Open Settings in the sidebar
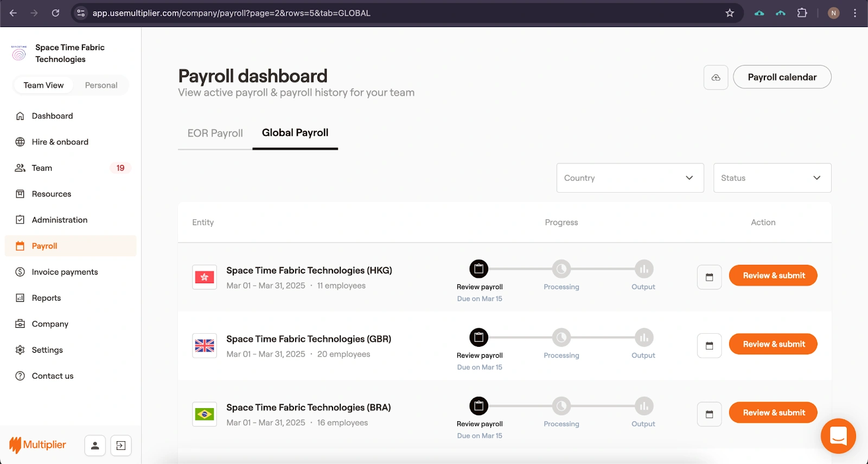The image size is (868, 464). click(71, 350)
